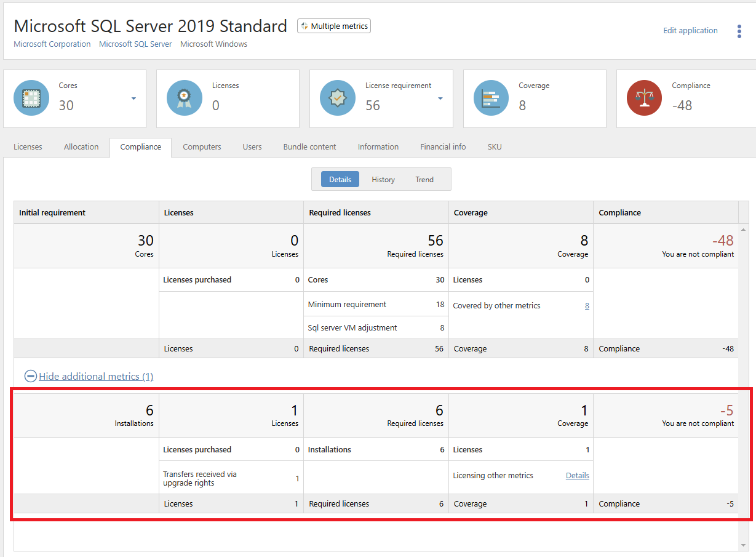Switch to the Licenses tab
The width and height of the screenshot is (756, 557).
pos(28,147)
